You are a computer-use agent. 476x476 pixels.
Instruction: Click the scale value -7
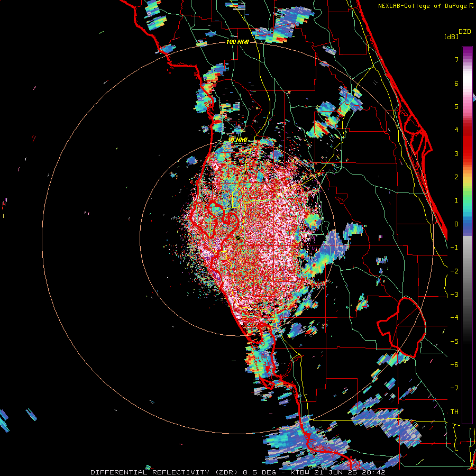[454, 388]
